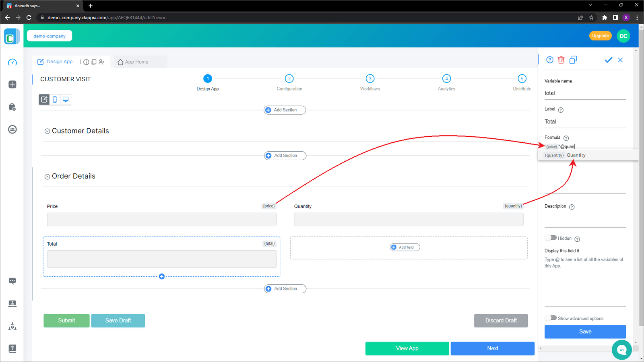Click the View App button
This screenshot has height=362, width=644.
(407, 348)
